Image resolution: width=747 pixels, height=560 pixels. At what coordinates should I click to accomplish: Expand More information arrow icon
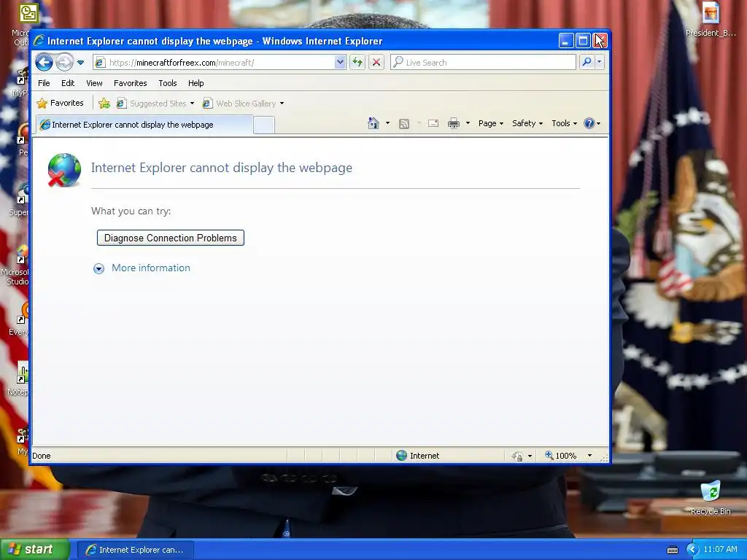coord(98,268)
